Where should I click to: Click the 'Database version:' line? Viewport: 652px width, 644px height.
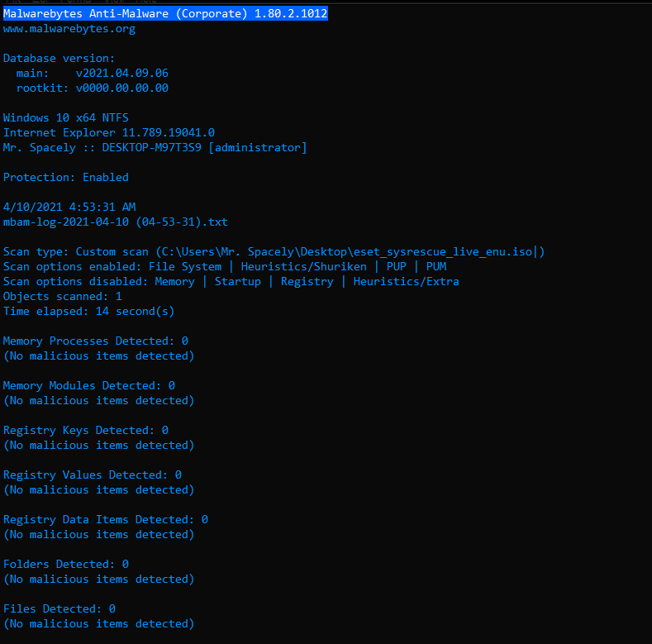click(x=59, y=58)
